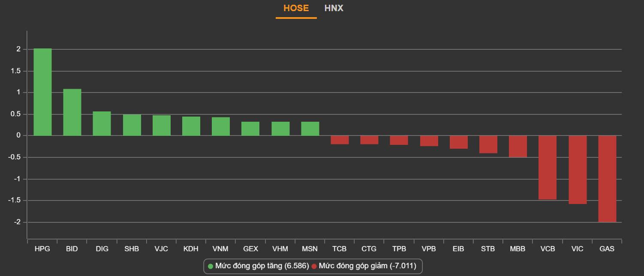The image size is (644, 276).
Task: Click the red EIB bar
Action: [459, 142]
